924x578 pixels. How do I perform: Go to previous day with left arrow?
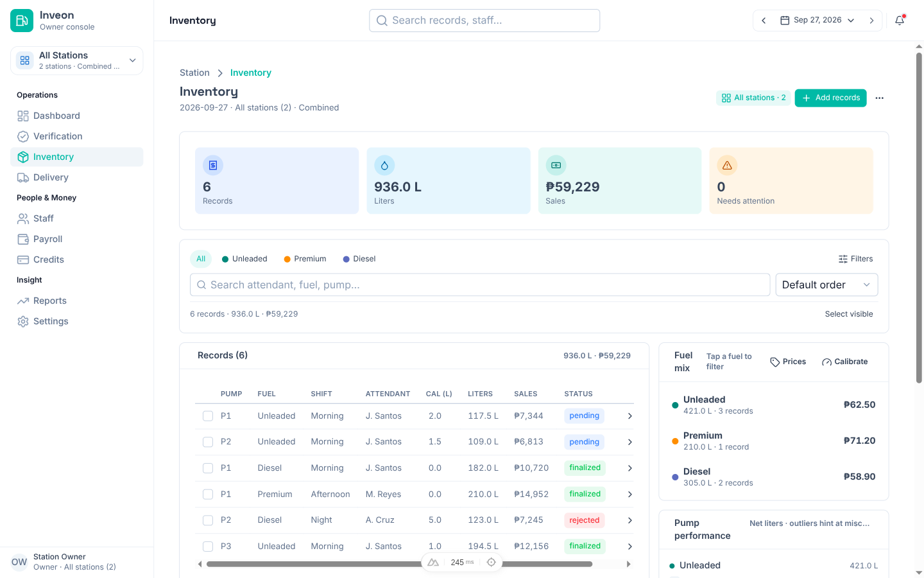pos(764,21)
